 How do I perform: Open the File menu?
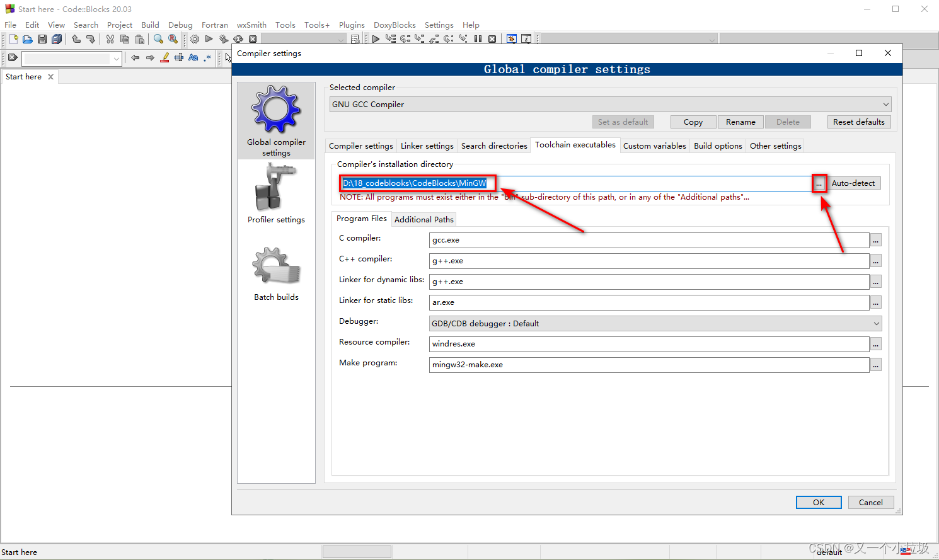(x=11, y=25)
